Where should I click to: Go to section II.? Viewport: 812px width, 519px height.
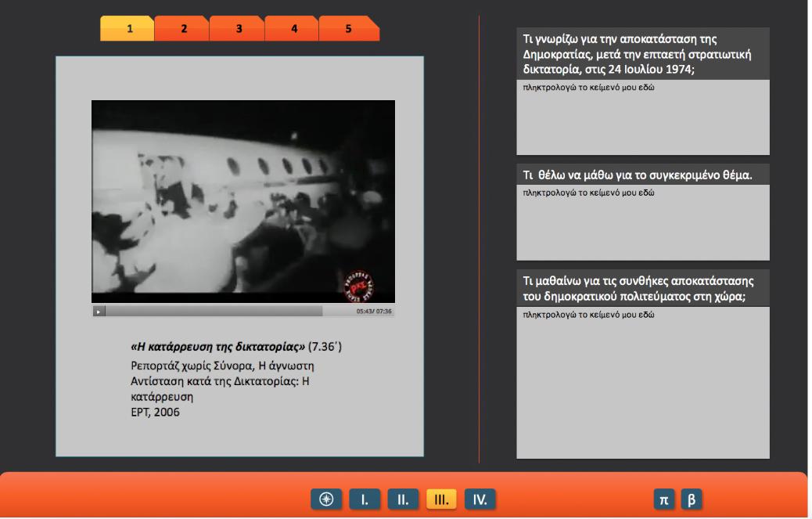click(x=403, y=500)
